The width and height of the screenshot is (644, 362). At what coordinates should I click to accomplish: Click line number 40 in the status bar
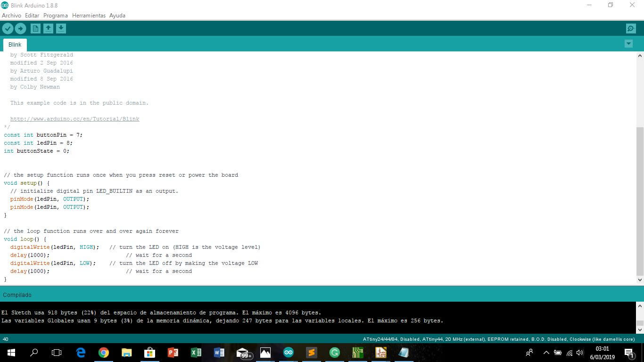click(5, 339)
